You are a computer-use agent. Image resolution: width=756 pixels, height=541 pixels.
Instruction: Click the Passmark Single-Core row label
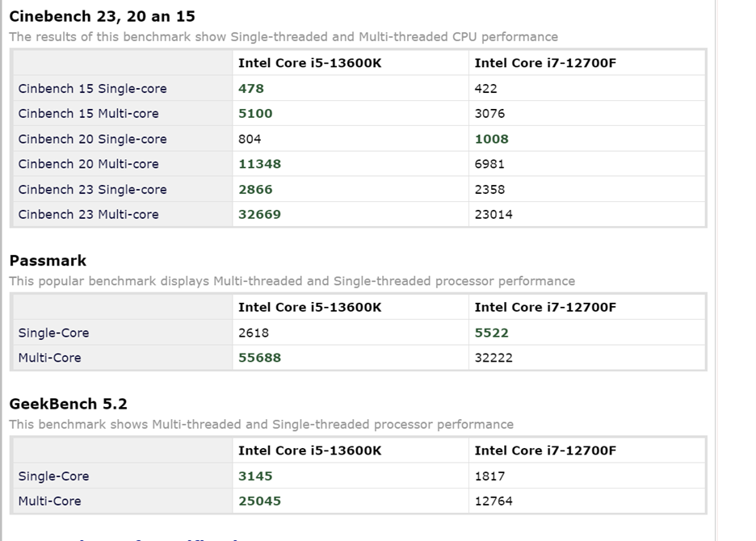[53, 333]
